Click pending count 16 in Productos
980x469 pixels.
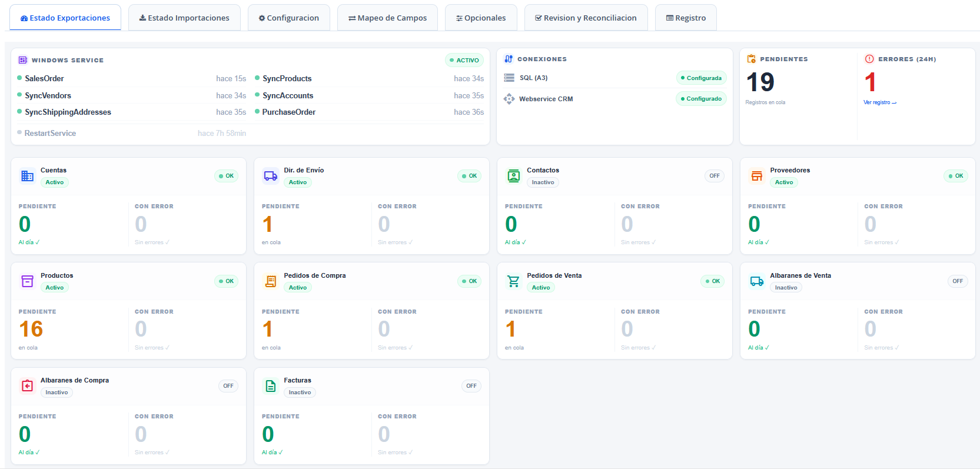coord(31,329)
